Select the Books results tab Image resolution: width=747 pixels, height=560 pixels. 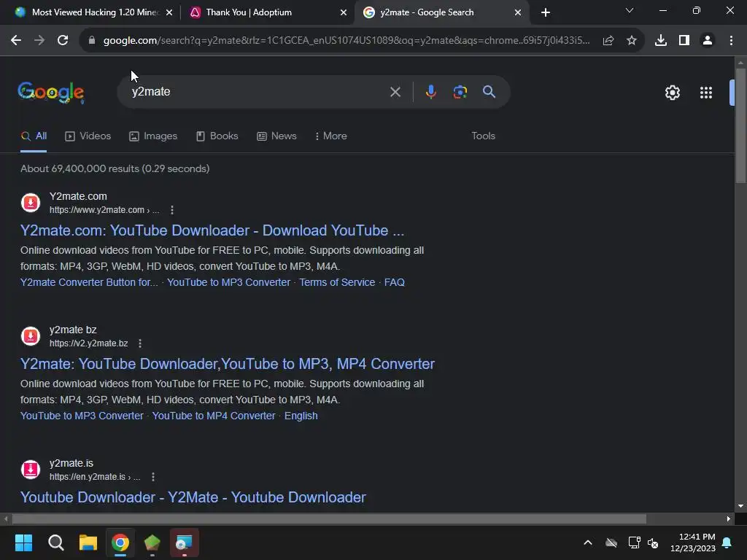[x=217, y=136]
